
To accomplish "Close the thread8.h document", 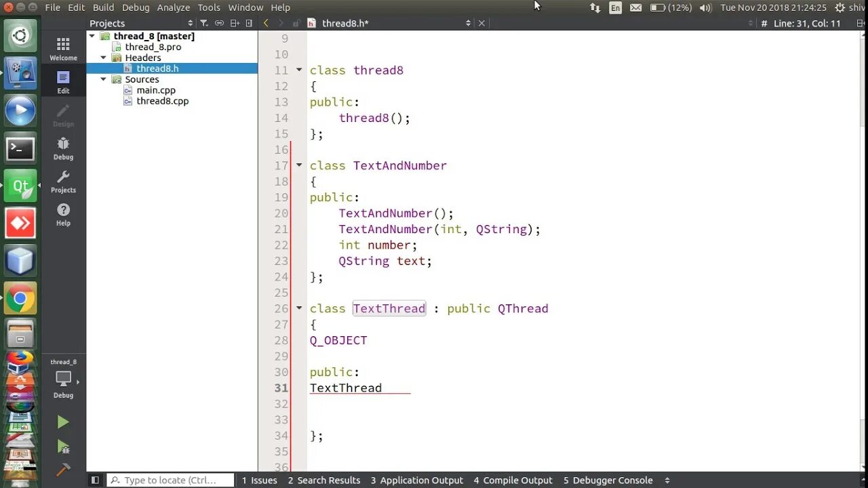I will tap(481, 23).
